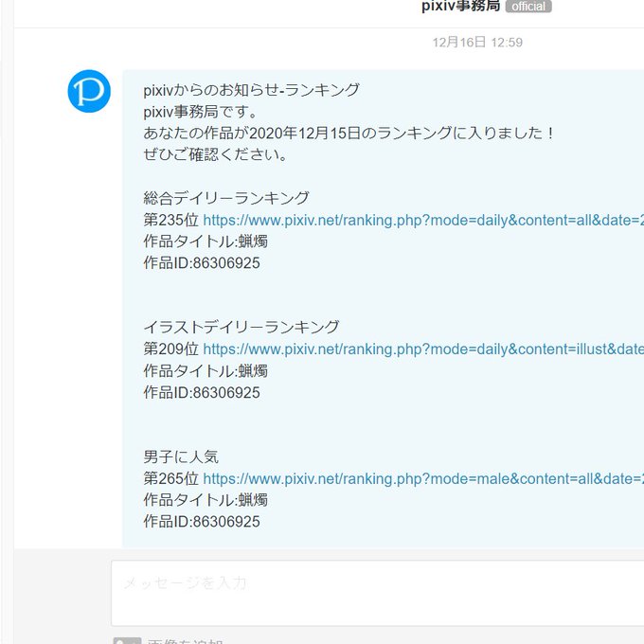Open the 男子に人気 mode=male ranking link

point(423,479)
